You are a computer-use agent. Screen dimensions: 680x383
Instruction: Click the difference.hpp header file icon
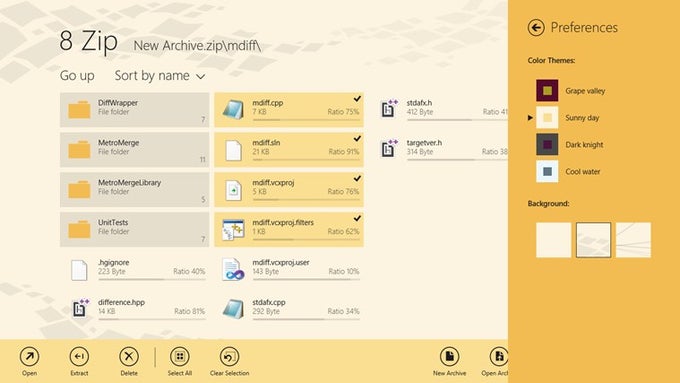[x=81, y=308]
